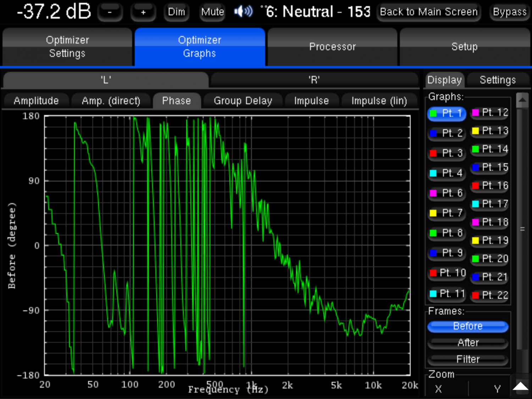Toggle Pt. 8 graph
The width and height of the screenshot is (532, 399).
447,233
